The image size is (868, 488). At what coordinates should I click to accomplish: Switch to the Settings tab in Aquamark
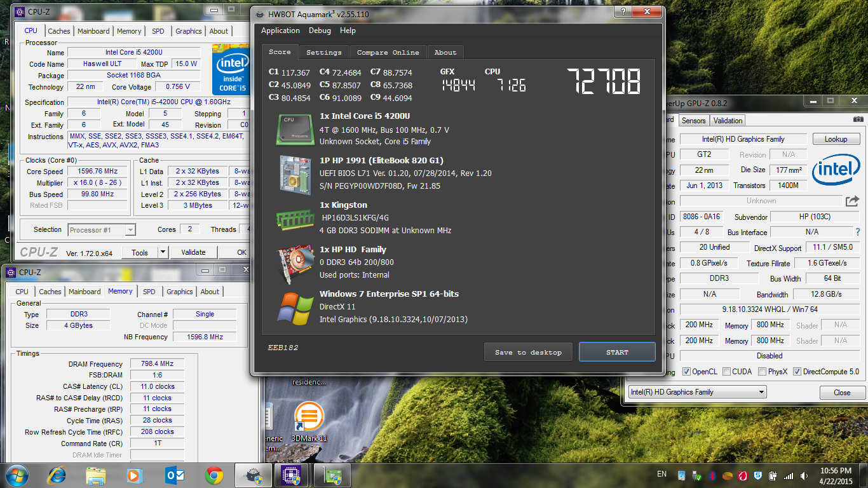coord(323,52)
